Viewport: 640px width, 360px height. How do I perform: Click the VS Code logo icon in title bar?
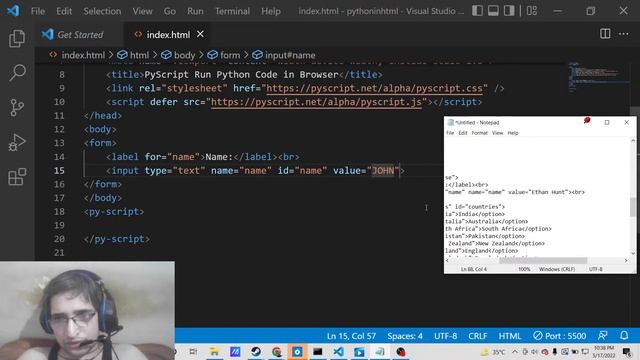(13, 11)
